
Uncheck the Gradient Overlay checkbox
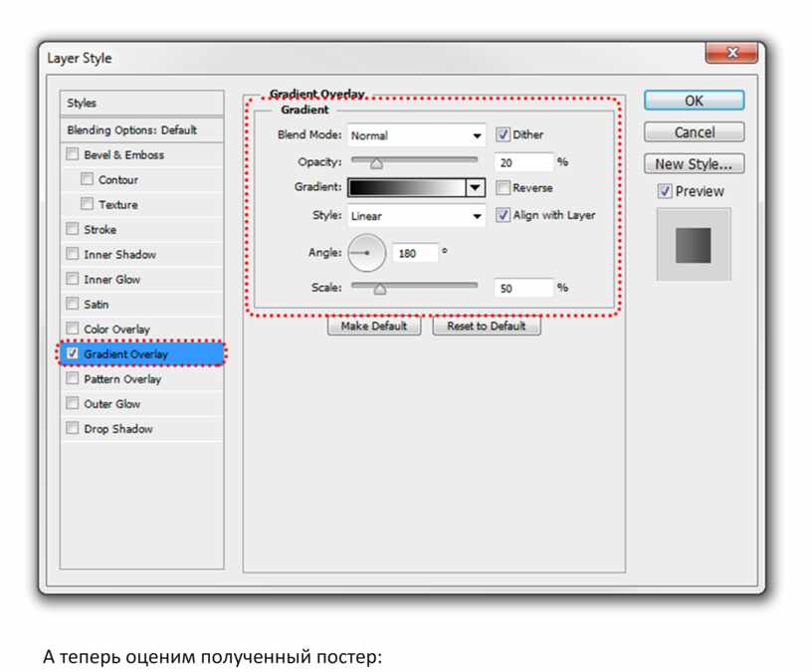coord(73,353)
